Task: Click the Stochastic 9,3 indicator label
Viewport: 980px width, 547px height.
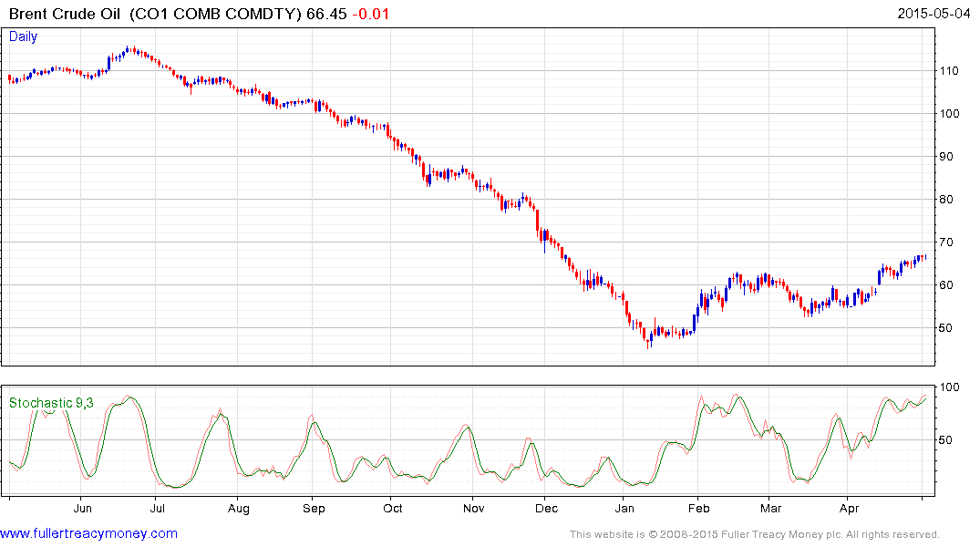Action: coord(51,403)
